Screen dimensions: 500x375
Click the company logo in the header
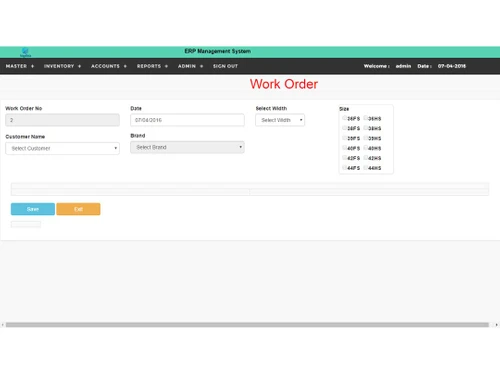point(25,52)
